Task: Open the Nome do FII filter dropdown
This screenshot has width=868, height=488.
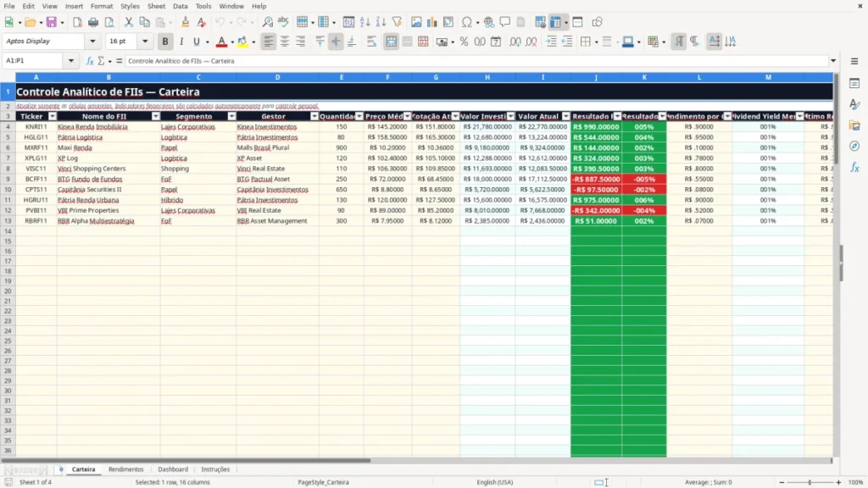Action: point(156,116)
